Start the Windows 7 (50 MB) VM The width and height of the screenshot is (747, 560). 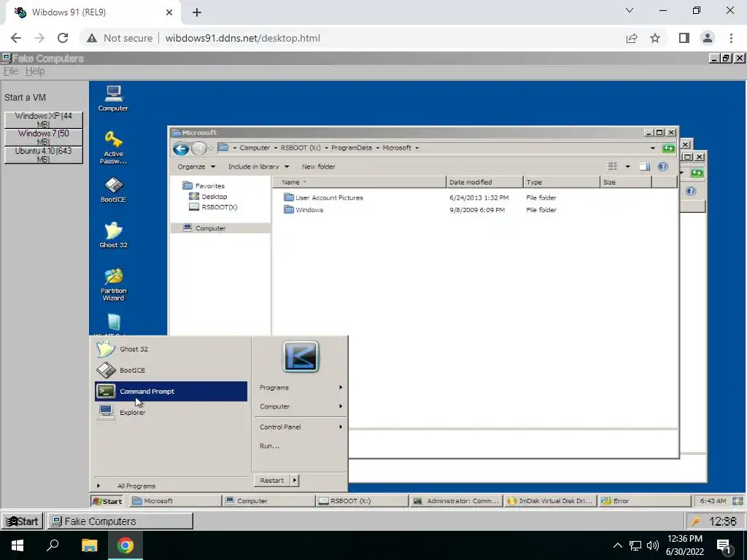(43, 137)
